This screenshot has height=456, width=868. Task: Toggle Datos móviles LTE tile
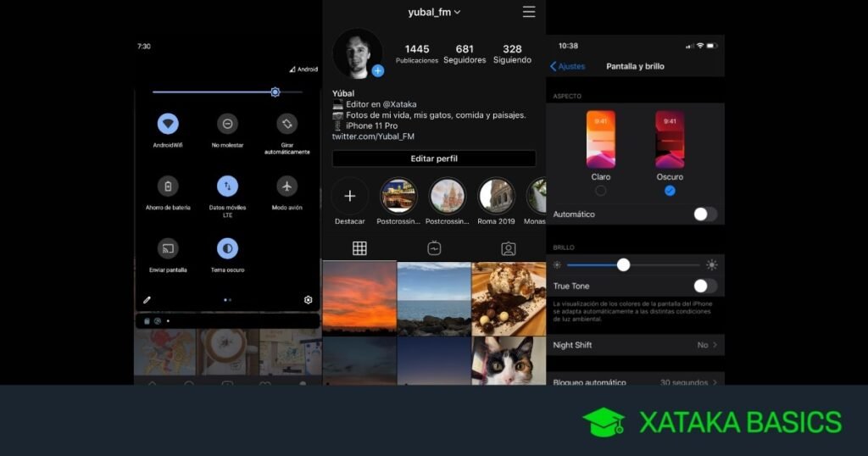coord(227,186)
